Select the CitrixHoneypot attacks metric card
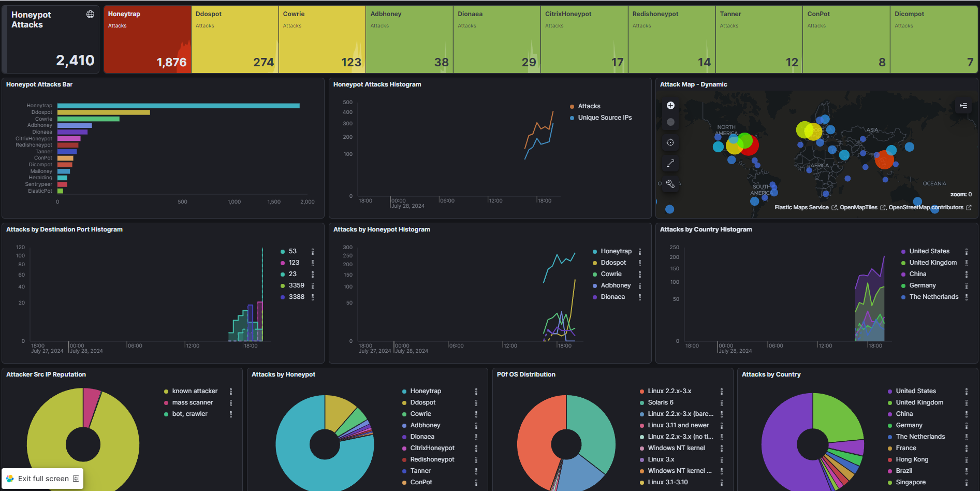980x491 pixels. pos(584,39)
